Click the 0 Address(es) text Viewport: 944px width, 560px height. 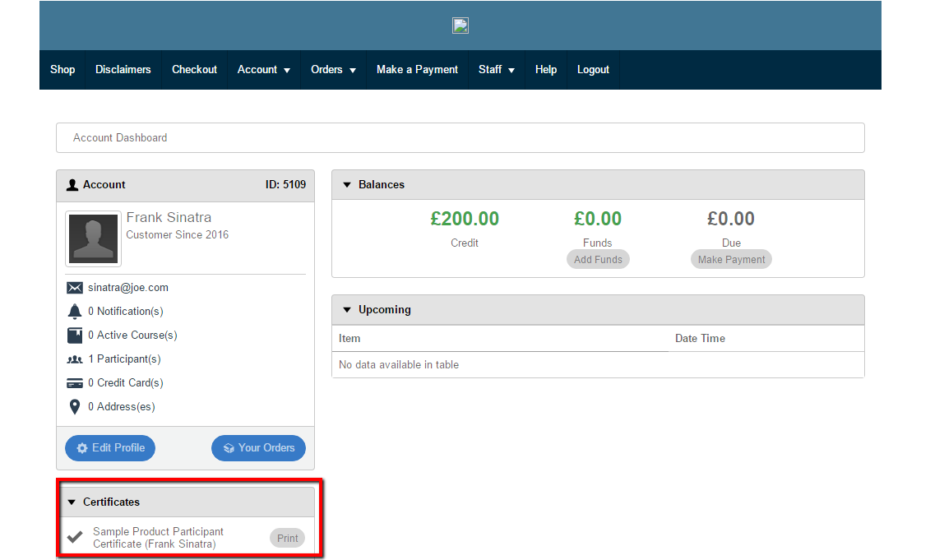tap(122, 407)
